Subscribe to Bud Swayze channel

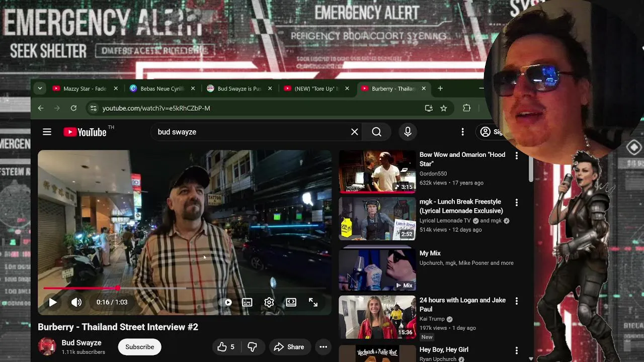pyautogui.click(x=139, y=347)
